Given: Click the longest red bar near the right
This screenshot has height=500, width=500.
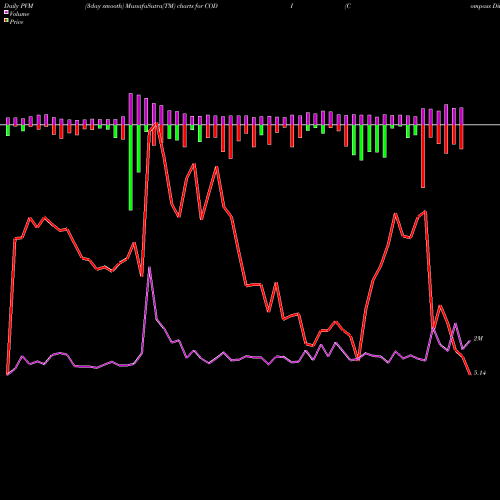Looking at the screenshot, I should [x=423, y=156].
